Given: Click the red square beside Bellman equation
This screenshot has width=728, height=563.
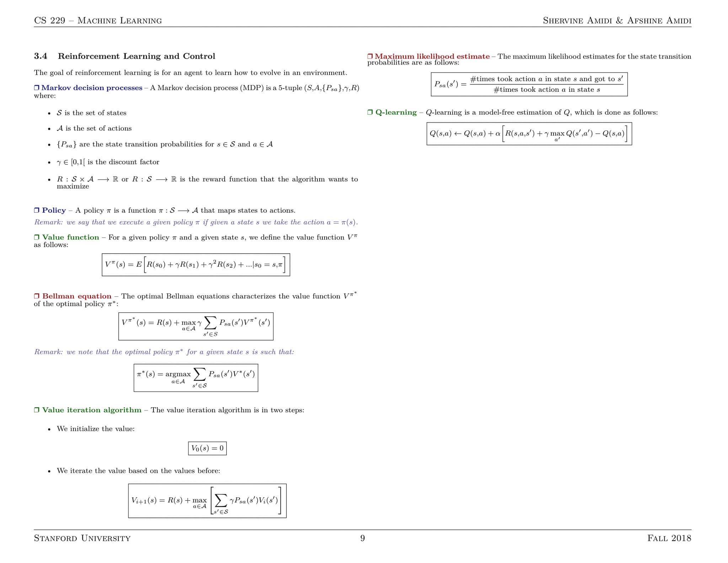Looking at the screenshot, I should (x=37, y=296).
